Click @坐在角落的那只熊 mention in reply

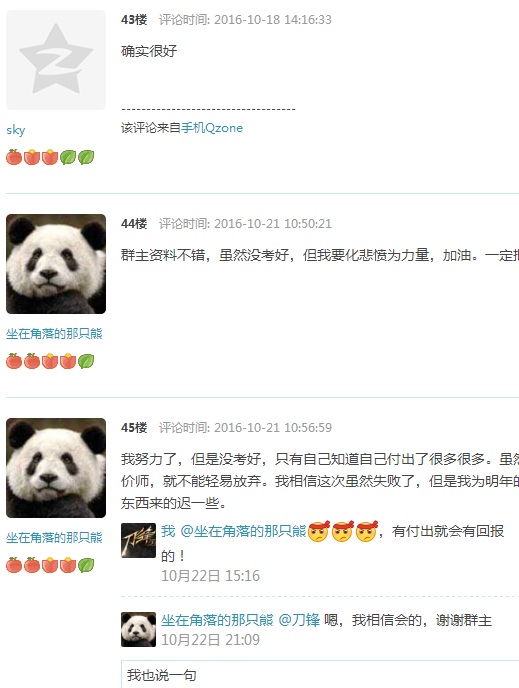click(x=243, y=531)
